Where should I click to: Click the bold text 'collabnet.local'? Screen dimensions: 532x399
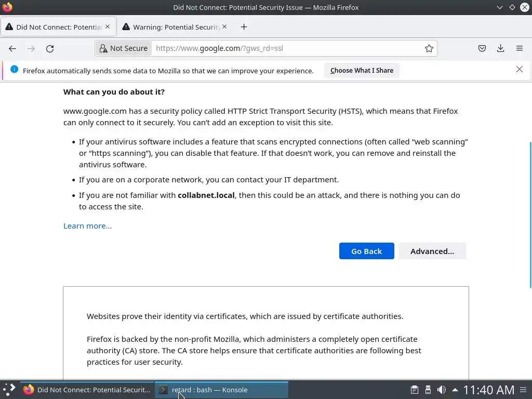tap(206, 195)
